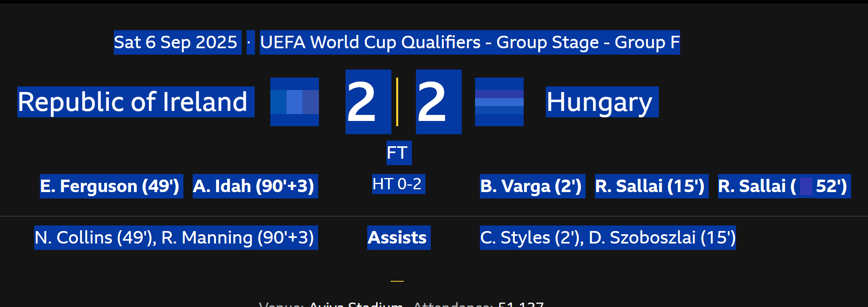Click the Assists heading label
This screenshot has width=868, height=307.
click(398, 237)
